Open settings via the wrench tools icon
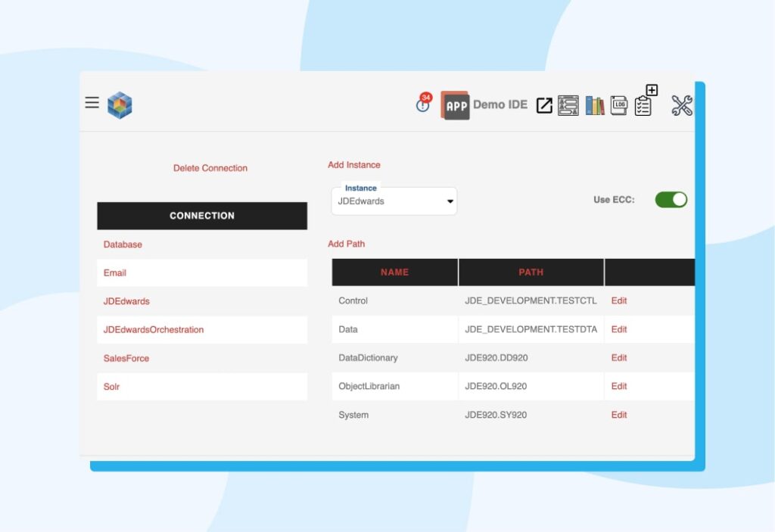This screenshot has width=775, height=532. coord(680,106)
